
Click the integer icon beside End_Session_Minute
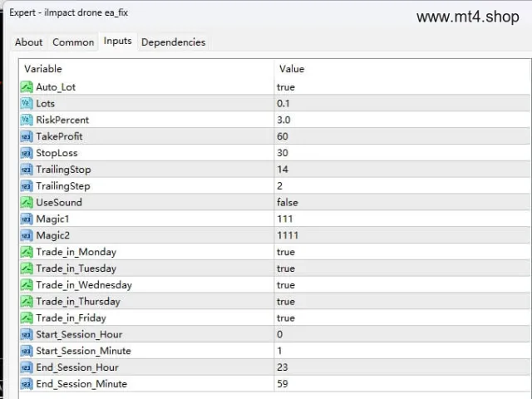[27, 384]
